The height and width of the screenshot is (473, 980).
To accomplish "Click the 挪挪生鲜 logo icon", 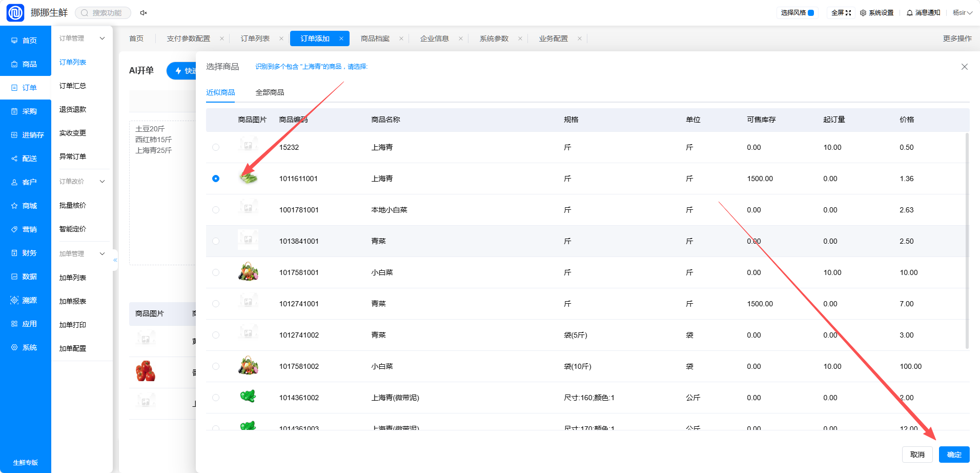I will pyautogui.click(x=15, y=13).
